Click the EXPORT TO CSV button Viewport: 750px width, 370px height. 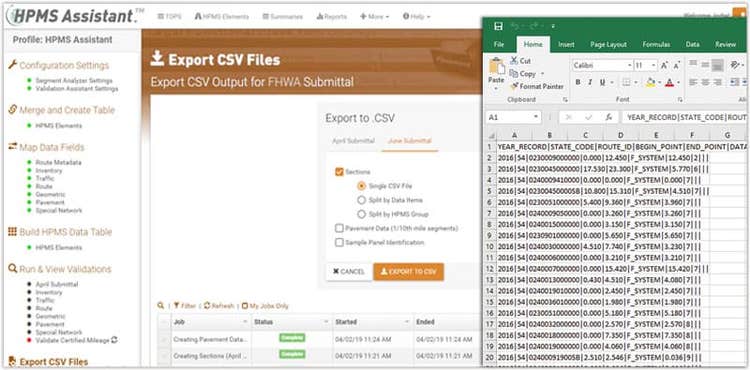(x=408, y=272)
